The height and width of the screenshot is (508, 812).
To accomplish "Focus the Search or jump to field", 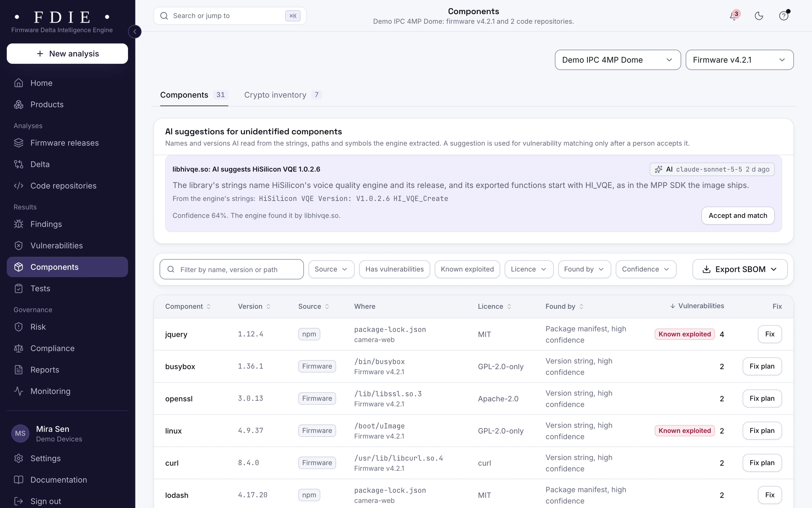I will (x=230, y=16).
